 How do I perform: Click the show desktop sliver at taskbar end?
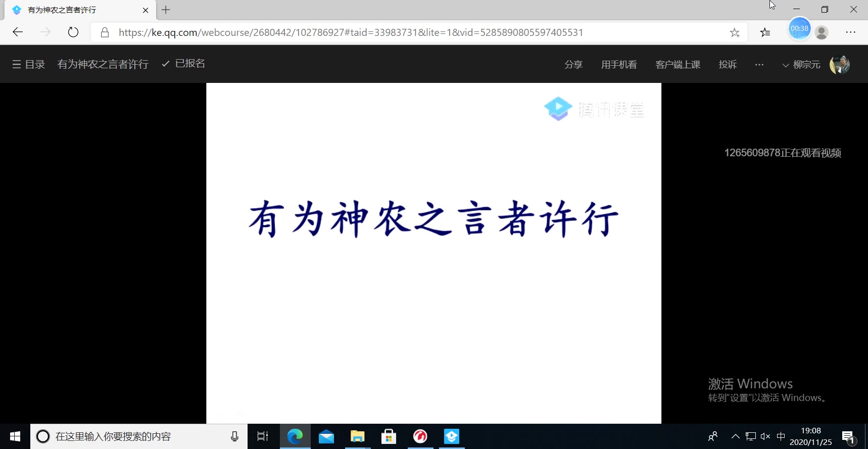tap(866, 436)
